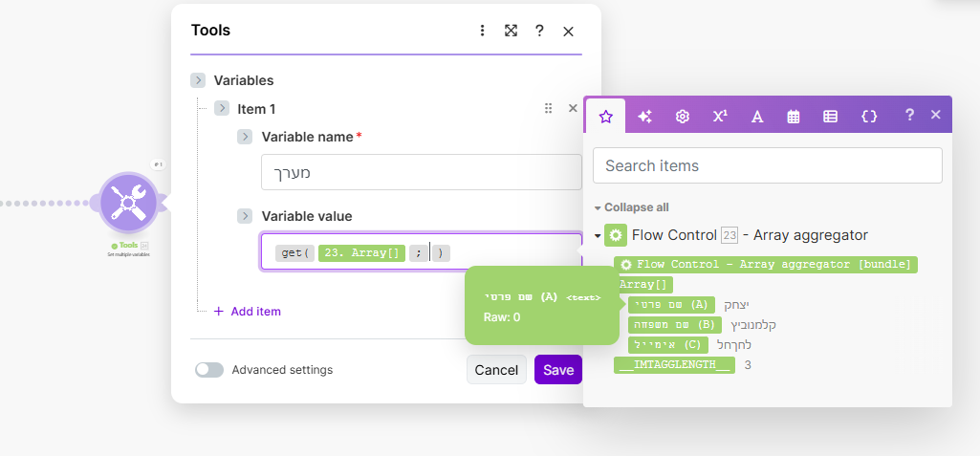Collapse the Variables section
The width and height of the screenshot is (980, 456).
(x=198, y=80)
